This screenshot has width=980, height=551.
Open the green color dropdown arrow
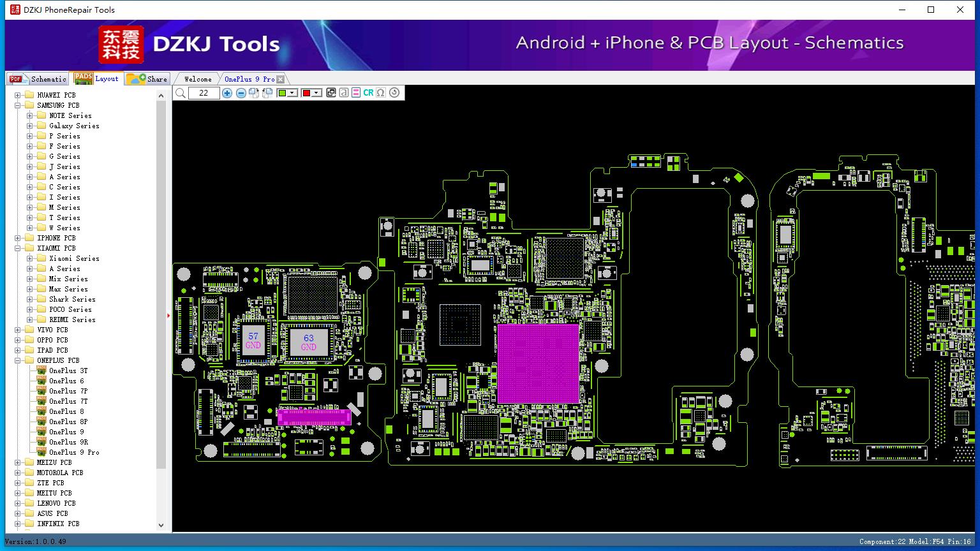tap(292, 93)
